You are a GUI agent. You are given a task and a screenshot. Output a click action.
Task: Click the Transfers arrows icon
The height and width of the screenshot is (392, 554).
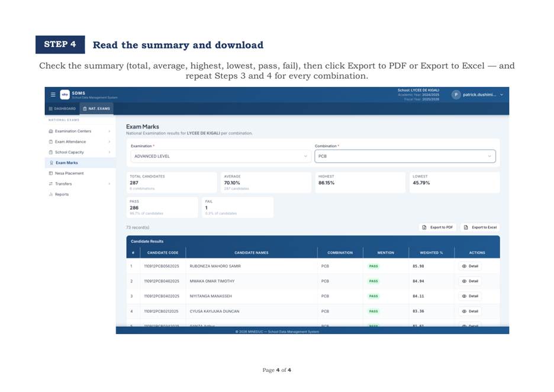[x=50, y=184]
